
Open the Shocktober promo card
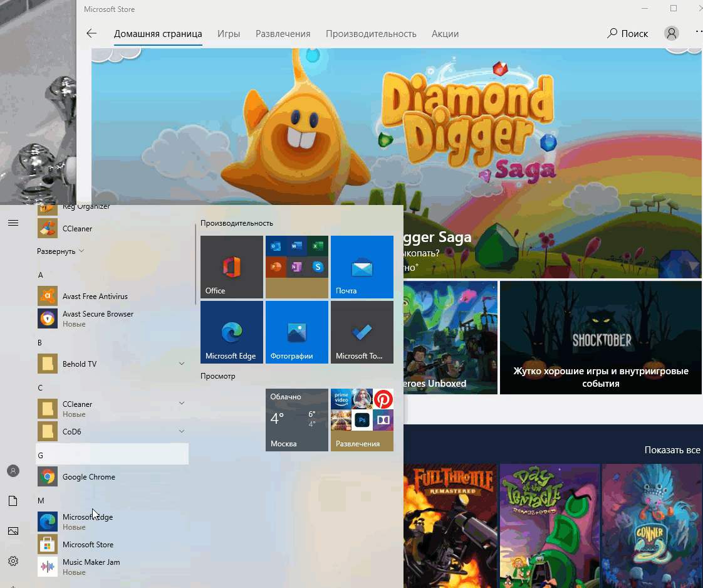point(600,338)
